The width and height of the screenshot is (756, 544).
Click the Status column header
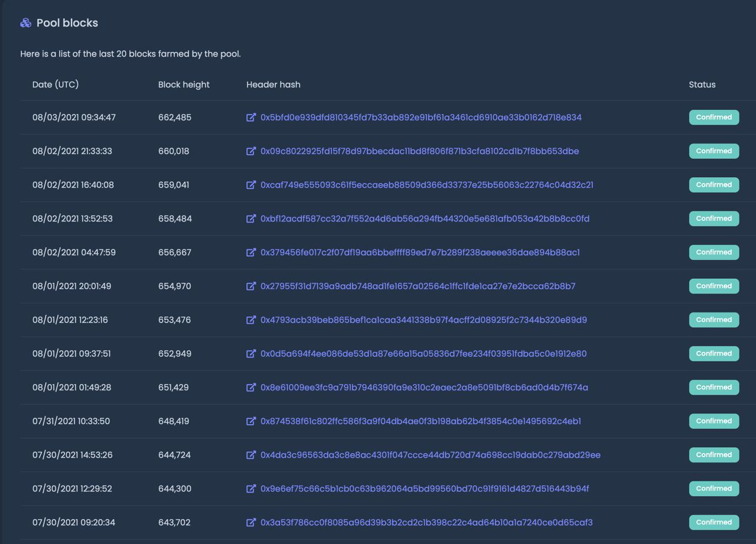tap(702, 84)
